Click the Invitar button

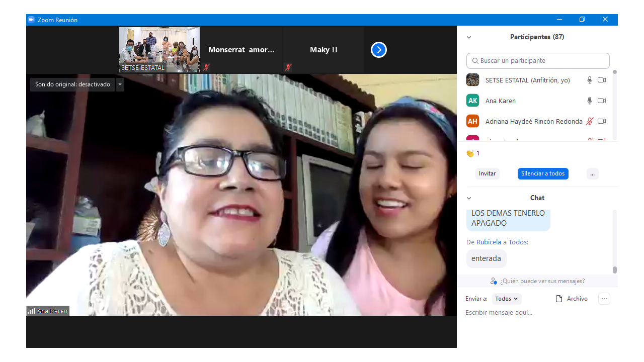(x=488, y=173)
